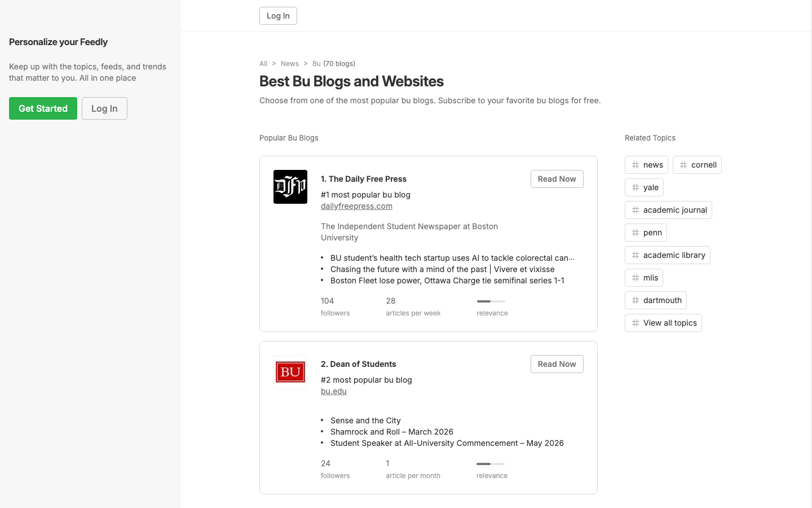
Task: Select Bu in breadcrumb
Action: coord(316,64)
